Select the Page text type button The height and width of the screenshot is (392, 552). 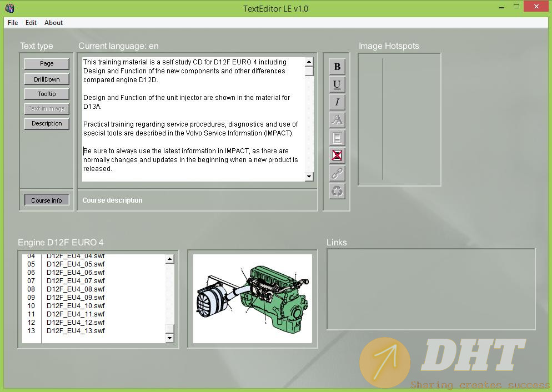tap(47, 64)
